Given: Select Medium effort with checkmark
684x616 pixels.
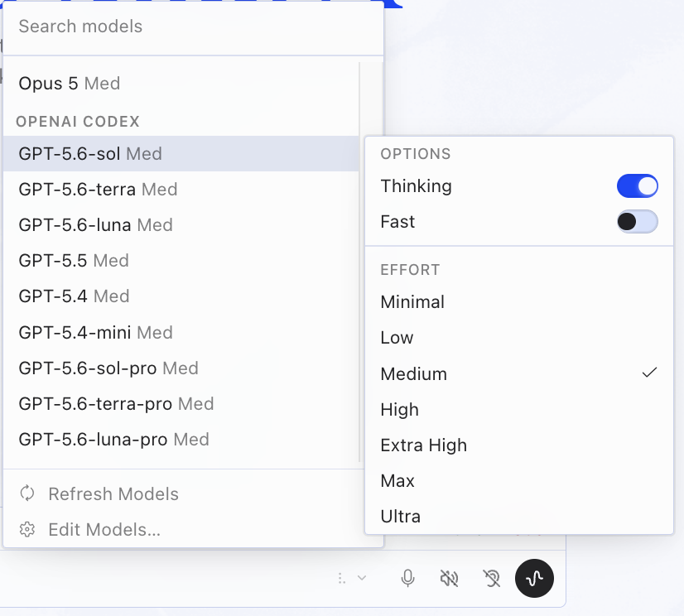Looking at the screenshot, I should coord(519,374).
